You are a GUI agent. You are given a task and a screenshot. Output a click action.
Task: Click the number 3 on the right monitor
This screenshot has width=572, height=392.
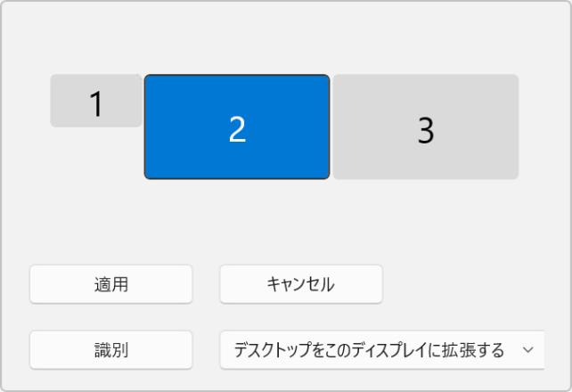pyautogui.click(x=426, y=131)
